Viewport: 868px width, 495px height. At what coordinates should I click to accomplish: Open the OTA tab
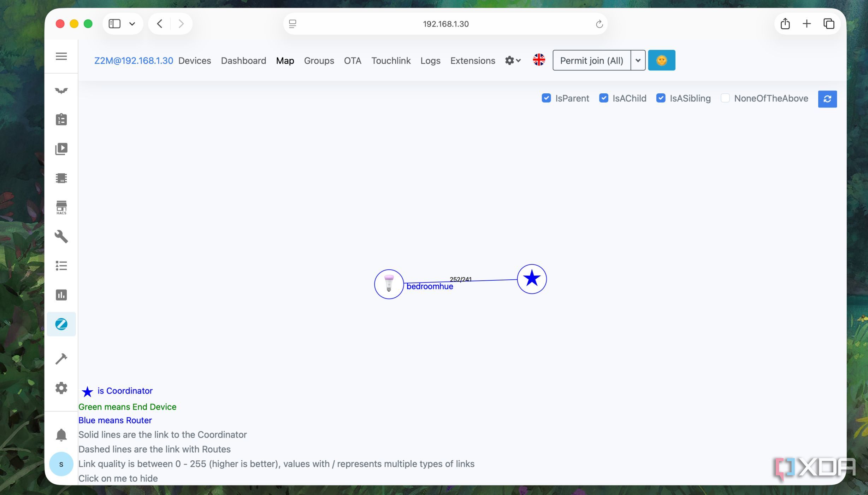353,60
